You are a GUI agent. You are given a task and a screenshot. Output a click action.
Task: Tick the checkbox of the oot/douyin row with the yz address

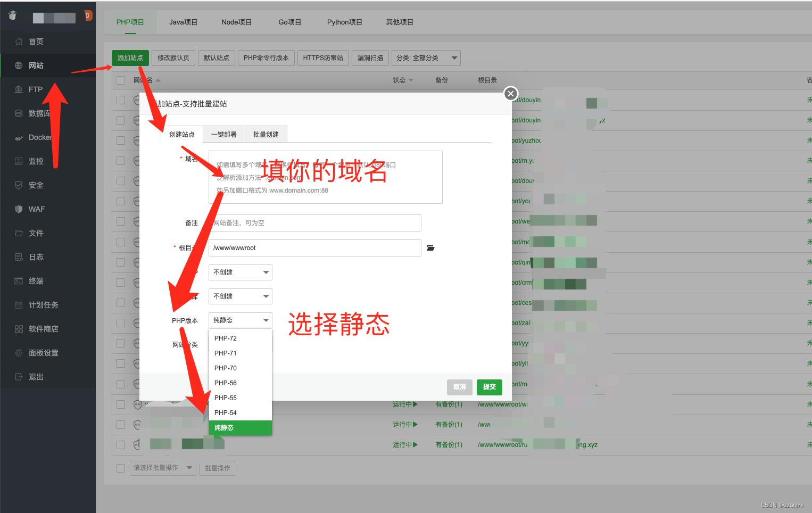(x=121, y=120)
